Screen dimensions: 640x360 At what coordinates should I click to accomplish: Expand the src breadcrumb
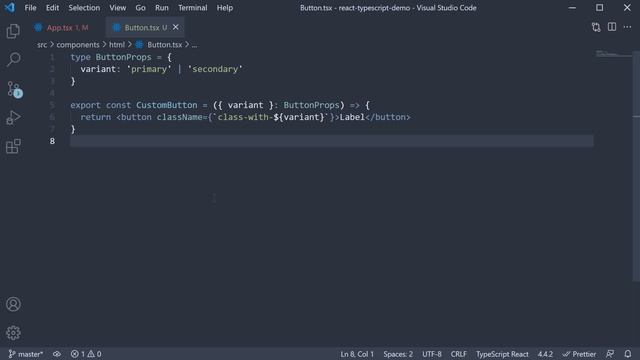[x=42, y=45]
